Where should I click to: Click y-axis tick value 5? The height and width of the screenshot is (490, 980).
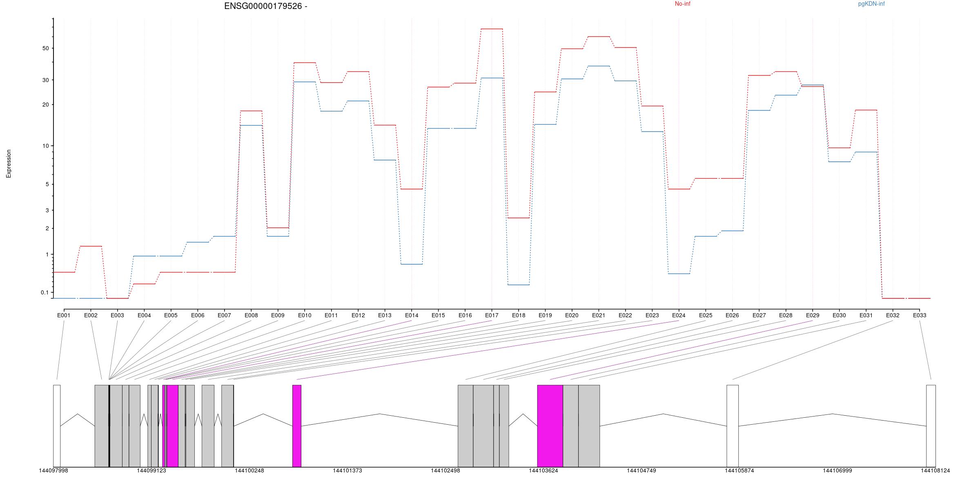[x=47, y=184]
